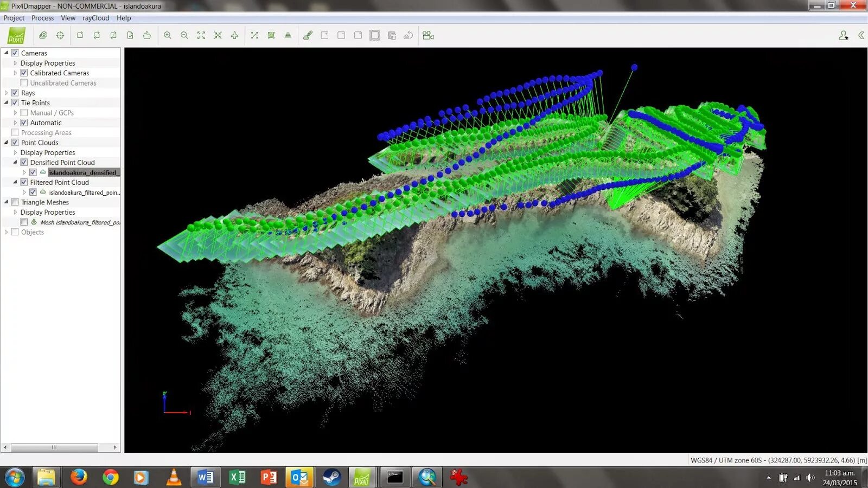Select the surface object tool icon
The height and width of the screenshot is (488, 868).
pos(271,35)
